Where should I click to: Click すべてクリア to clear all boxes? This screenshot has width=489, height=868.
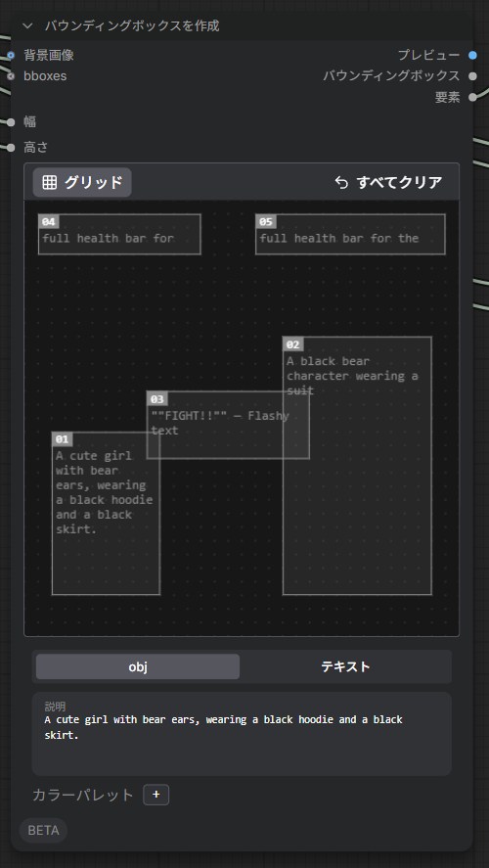(x=388, y=182)
